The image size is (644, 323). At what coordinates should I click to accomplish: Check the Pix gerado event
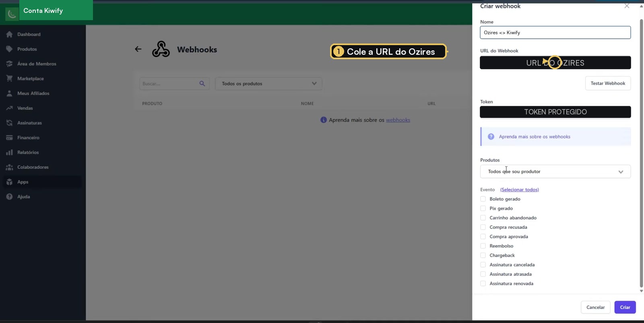[x=483, y=208]
